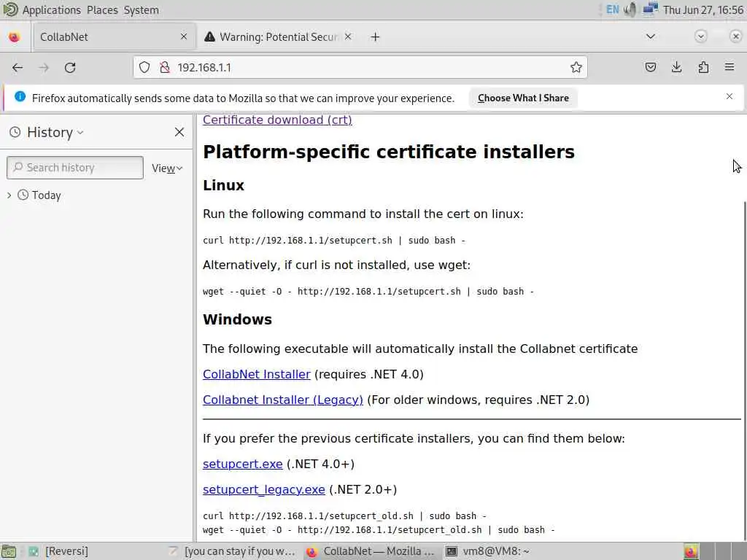This screenshot has width=747, height=560.
Task: Focus the Search history field
Action: (75, 168)
